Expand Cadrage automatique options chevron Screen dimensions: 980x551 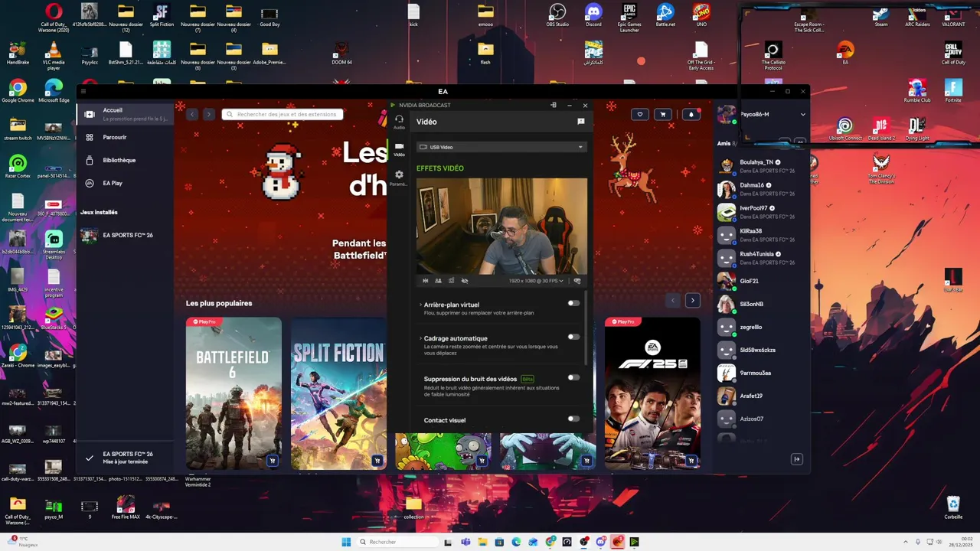[420, 338]
